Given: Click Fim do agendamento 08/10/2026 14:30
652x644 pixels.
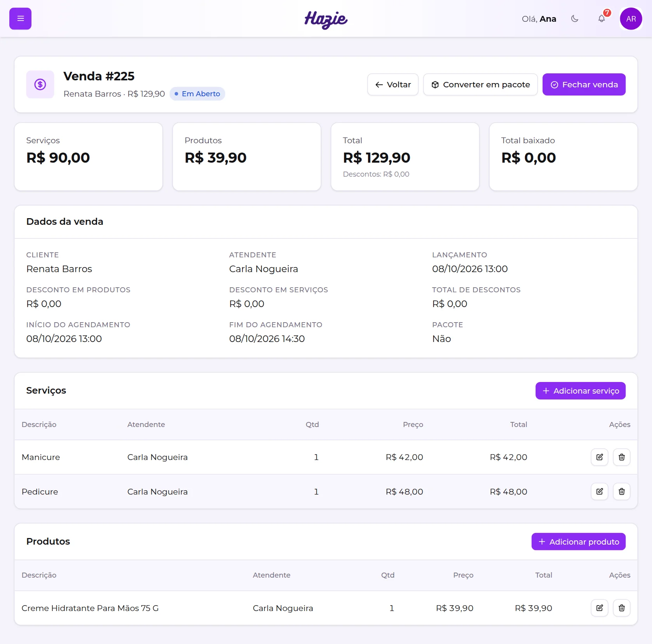Looking at the screenshot, I should click(267, 339).
